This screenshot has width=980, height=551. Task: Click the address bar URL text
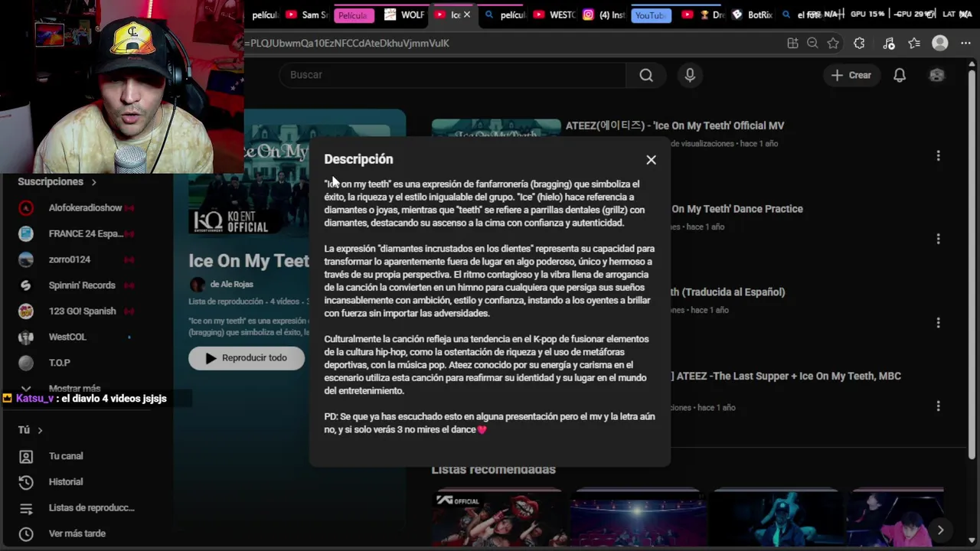click(347, 44)
